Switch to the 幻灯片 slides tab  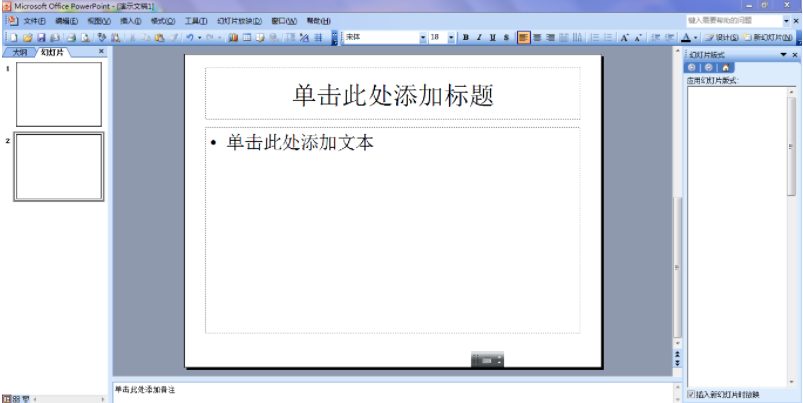pyautogui.click(x=52, y=52)
